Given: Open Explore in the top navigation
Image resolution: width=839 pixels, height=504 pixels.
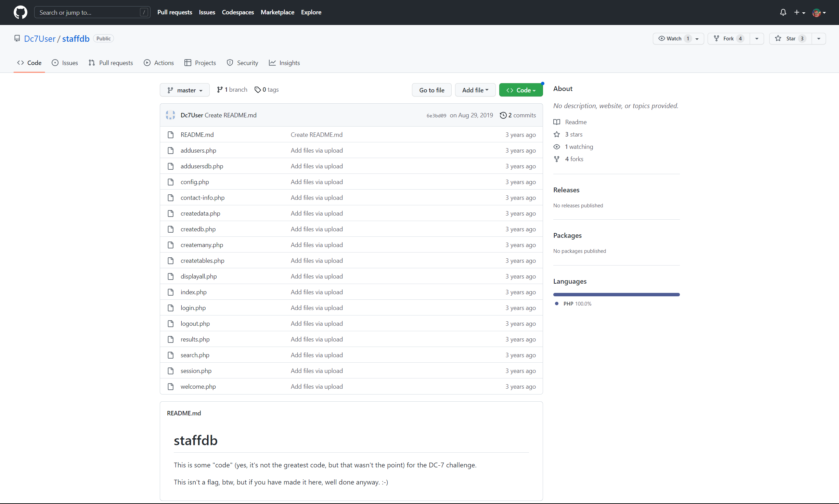Looking at the screenshot, I should [311, 12].
